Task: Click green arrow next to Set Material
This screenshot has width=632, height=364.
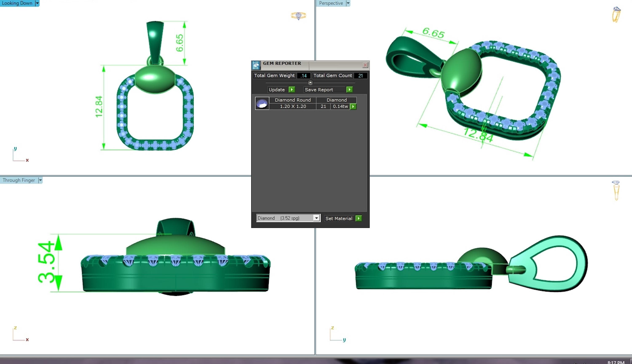Action: click(358, 218)
